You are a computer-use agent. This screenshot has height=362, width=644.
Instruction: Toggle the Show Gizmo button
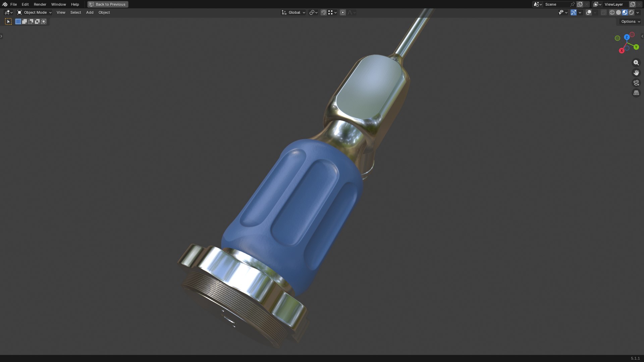point(574,12)
